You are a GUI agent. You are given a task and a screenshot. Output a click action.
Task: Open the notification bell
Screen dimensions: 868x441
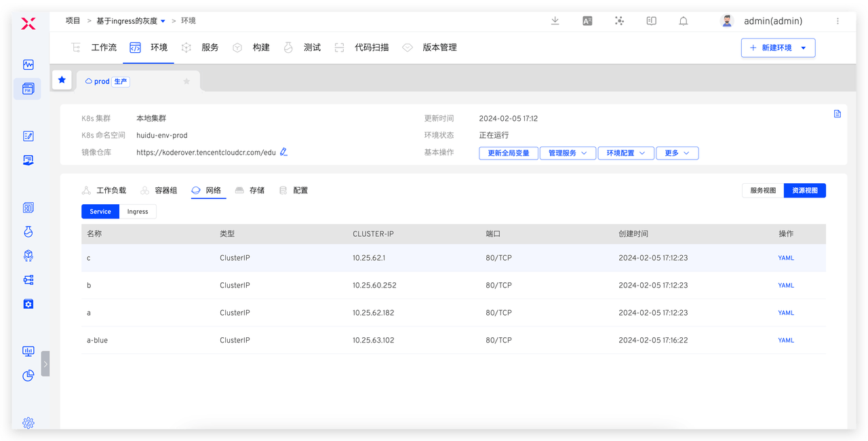(x=684, y=21)
